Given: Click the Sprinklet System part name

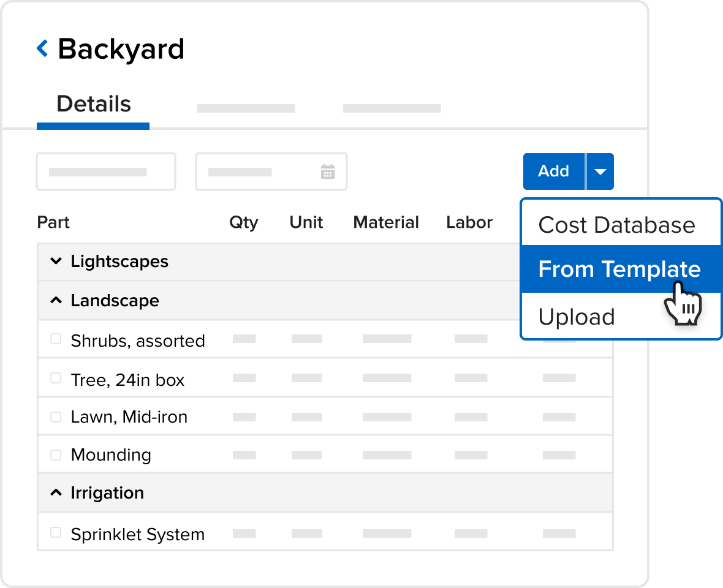Looking at the screenshot, I should (138, 535).
